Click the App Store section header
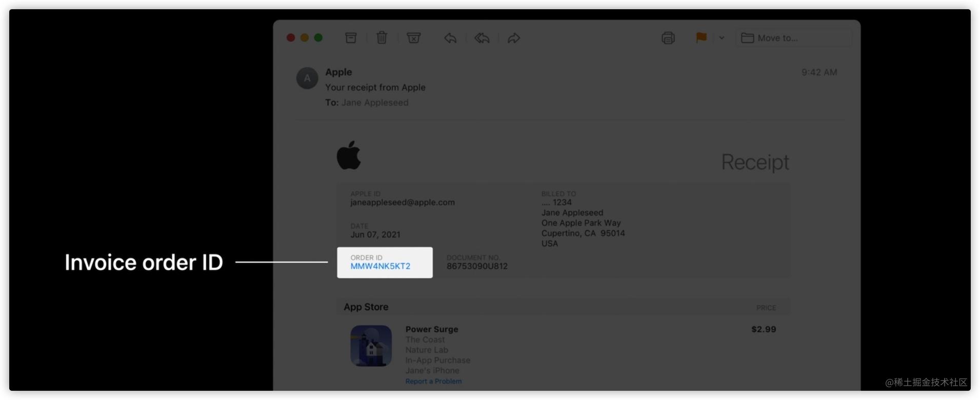Image resolution: width=980 pixels, height=400 pixels. 366,307
